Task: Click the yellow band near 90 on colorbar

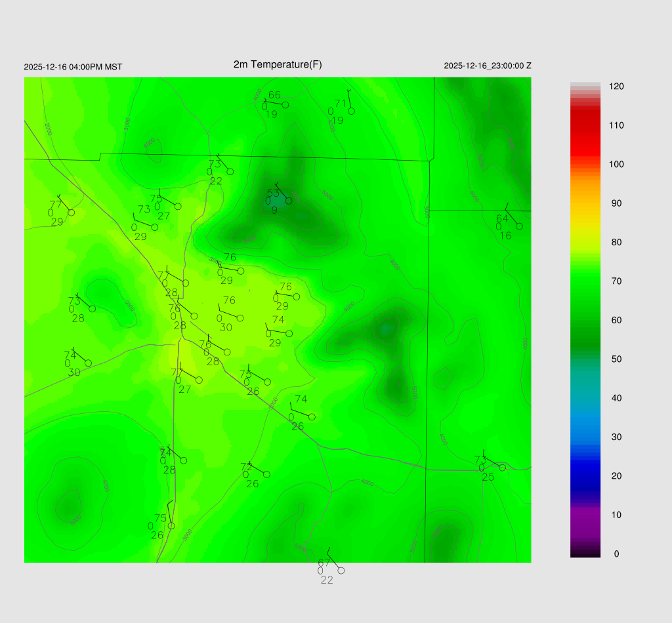Action: pos(585,205)
